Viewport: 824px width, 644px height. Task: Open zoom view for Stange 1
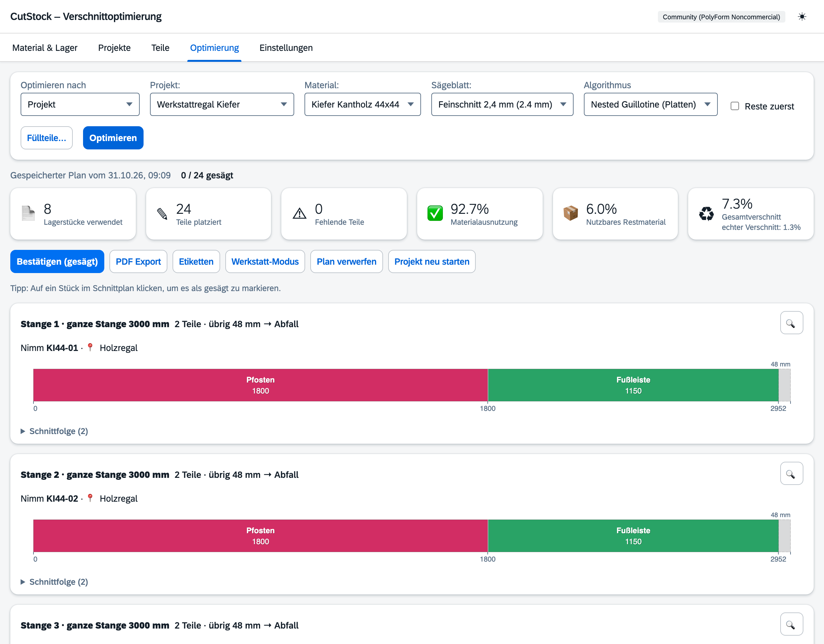(x=791, y=323)
